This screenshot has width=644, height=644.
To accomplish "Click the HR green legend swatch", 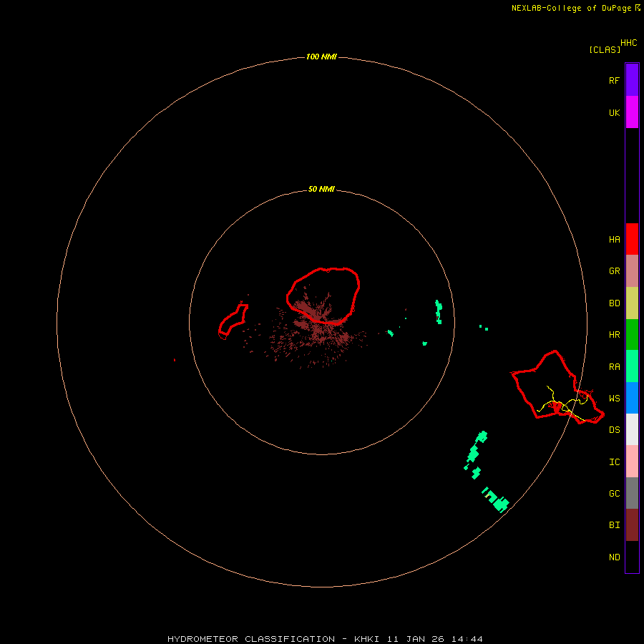I will coord(632,335).
